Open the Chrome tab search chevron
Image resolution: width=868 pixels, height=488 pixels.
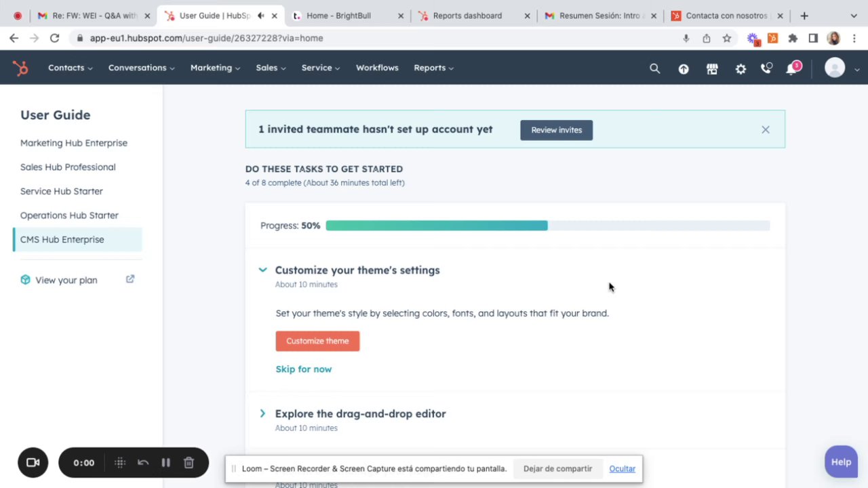pyautogui.click(x=854, y=16)
